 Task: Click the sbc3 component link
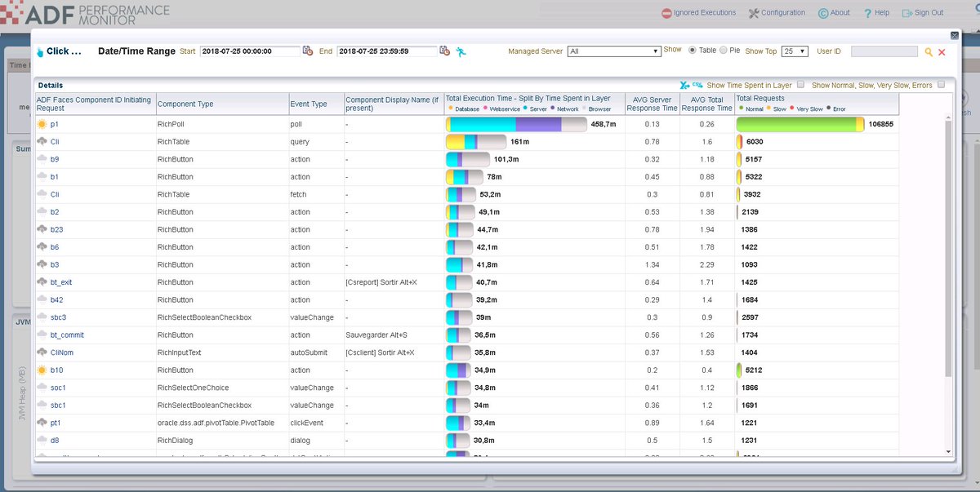pos(58,317)
